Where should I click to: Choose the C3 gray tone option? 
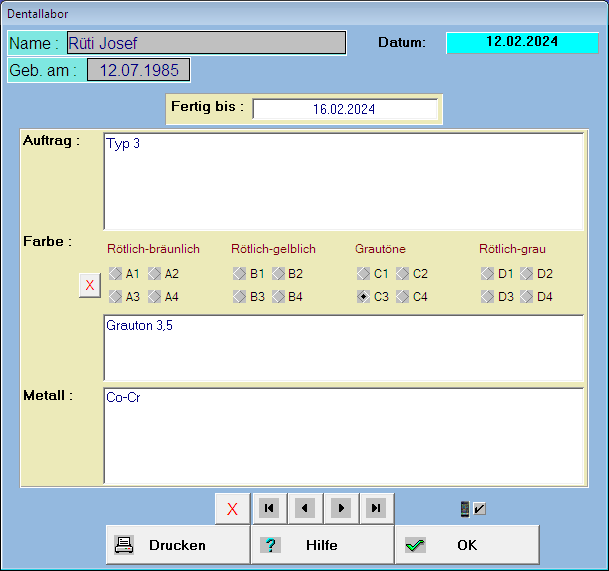[364, 297]
